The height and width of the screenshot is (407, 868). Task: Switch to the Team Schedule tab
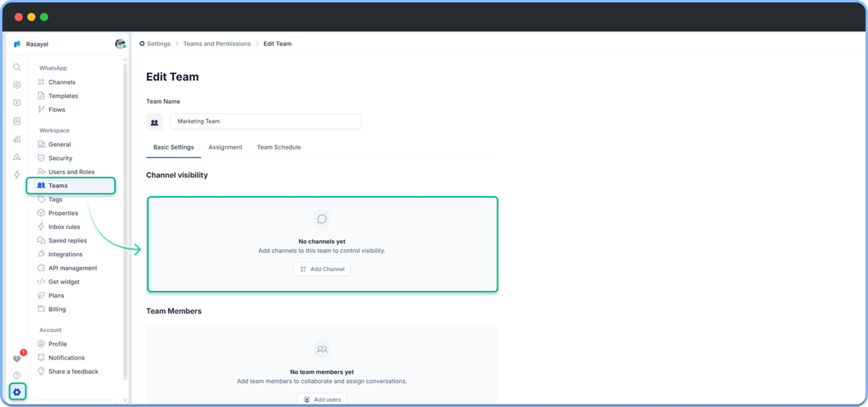[x=279, y=147]
